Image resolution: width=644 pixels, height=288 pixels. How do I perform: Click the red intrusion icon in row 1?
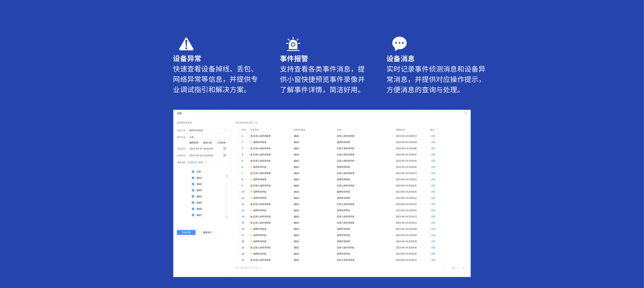tap(251, 136)
